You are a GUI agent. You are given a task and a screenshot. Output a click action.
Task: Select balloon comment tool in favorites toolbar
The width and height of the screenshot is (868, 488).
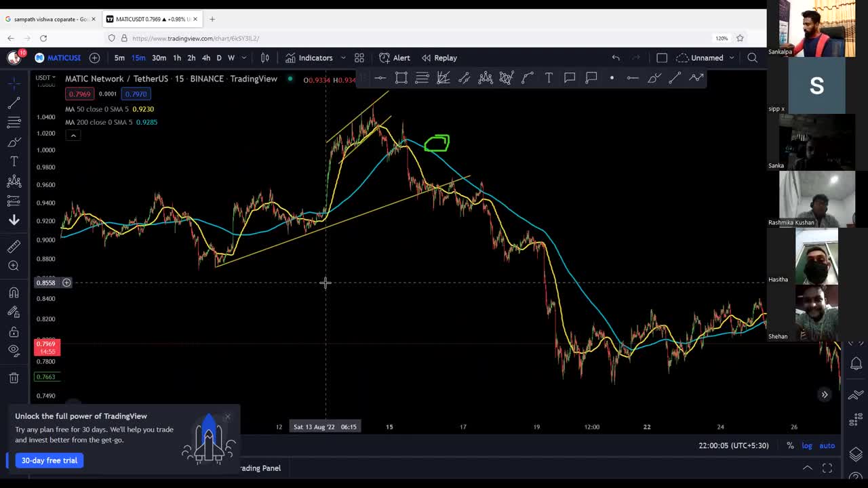pos(591,78)
